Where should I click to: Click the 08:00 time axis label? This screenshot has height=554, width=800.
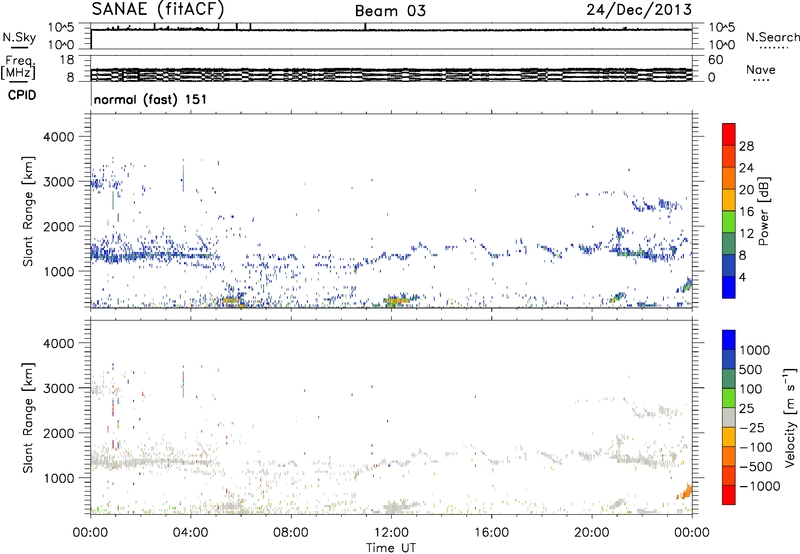[x=291, y=533]
